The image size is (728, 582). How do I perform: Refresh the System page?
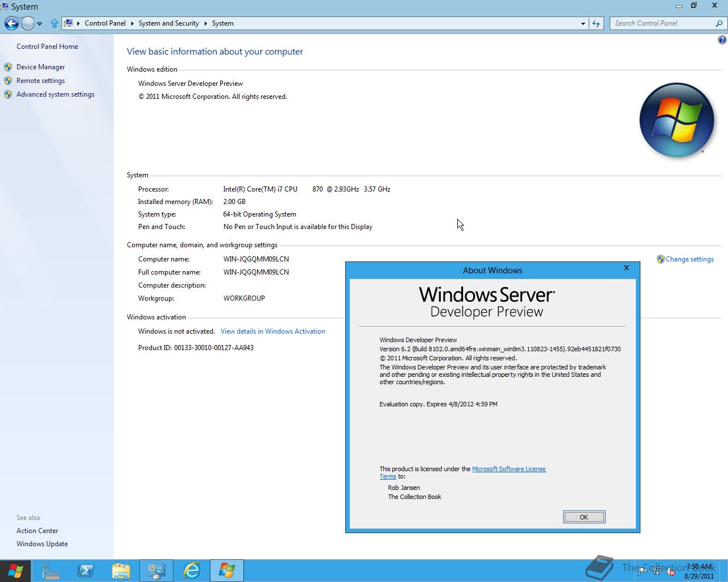596,23
